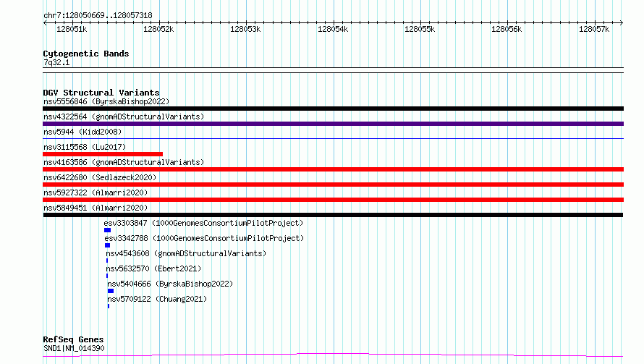The height and width of the screenshot is (364, 644).
Task: Click the purple bar of nsv4322564
Action: 333,124
